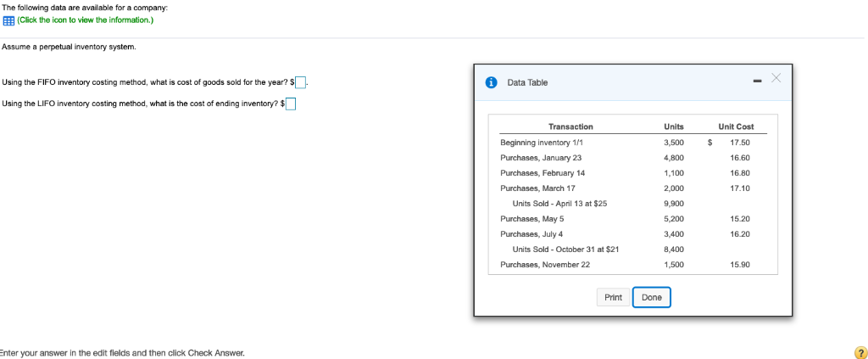This screenshot has height=359, width=868.
Task: Click the 2,000 units value
Action: [x=674, y=188]
